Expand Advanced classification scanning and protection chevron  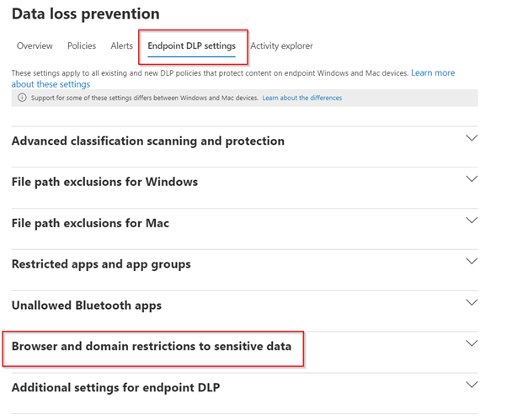coord(472,138)
